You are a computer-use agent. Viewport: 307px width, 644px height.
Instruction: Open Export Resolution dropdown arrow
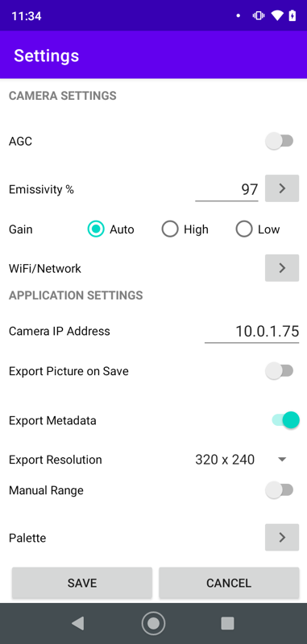tap(282, 460)
